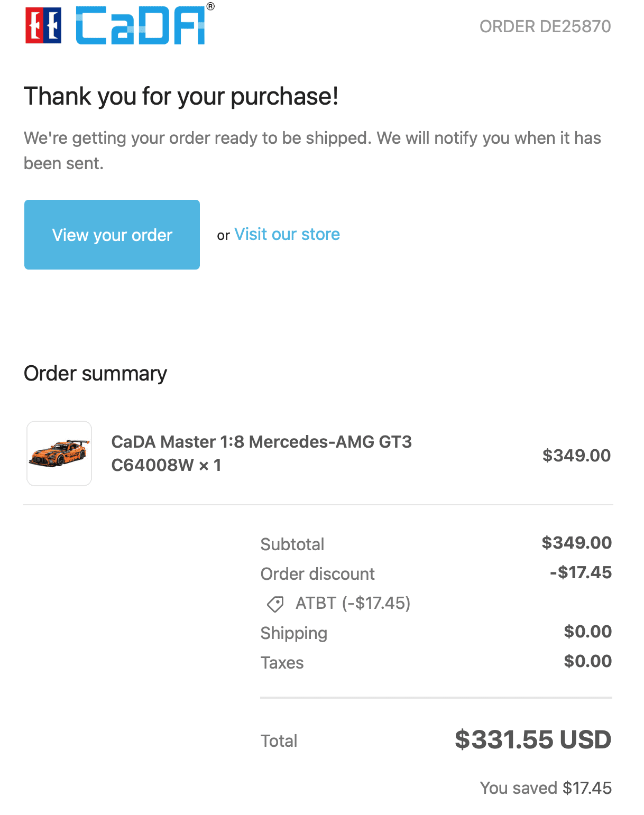Click the You saved $17.45 text

coord(546,788)
